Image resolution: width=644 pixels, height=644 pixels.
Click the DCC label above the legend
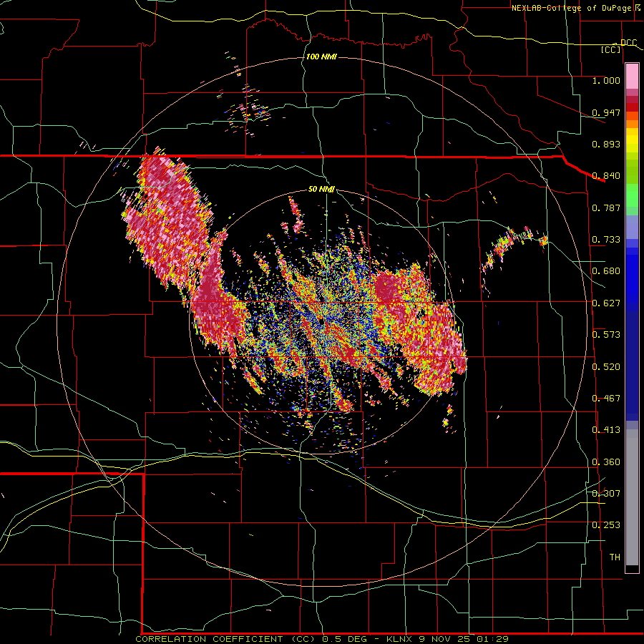[x=628, y=42]
